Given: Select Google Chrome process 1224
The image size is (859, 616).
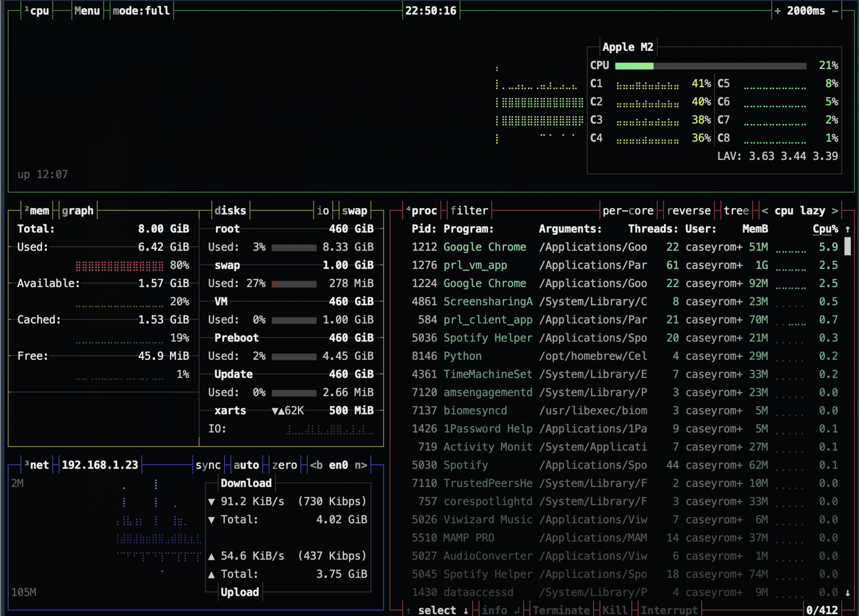Looking at the screenshot, I should (625, 283).
